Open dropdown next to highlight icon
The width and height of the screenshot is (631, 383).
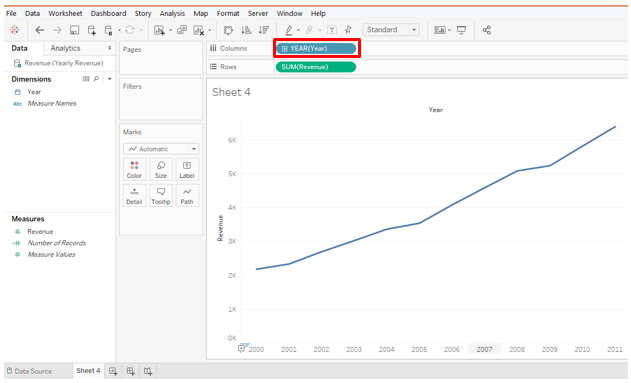click(298, 30)
